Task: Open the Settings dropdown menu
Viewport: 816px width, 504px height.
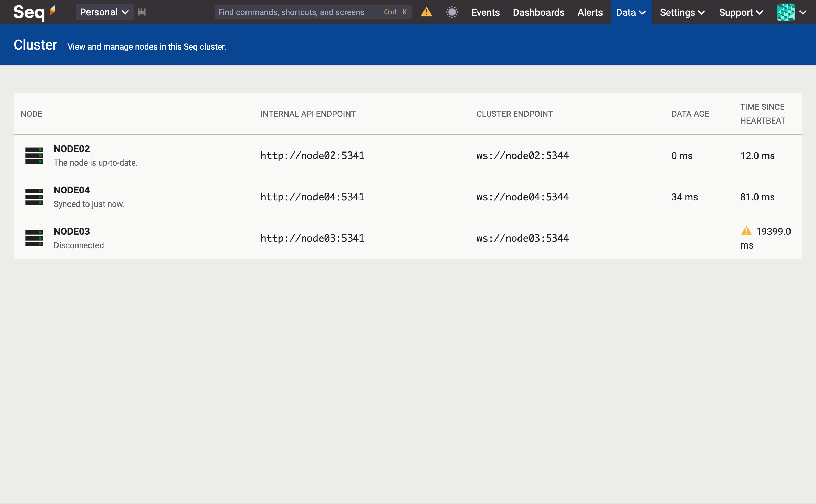Action: click(x=682, y=12)
